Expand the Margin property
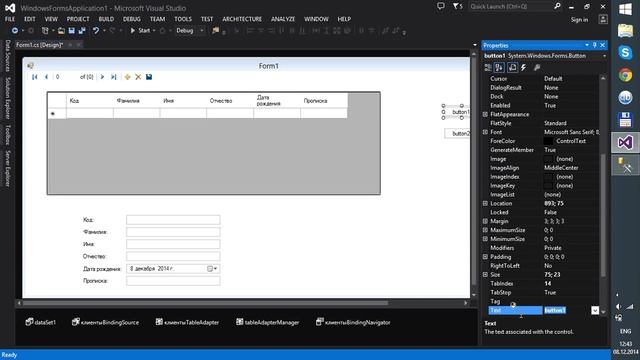 [485, 221]
